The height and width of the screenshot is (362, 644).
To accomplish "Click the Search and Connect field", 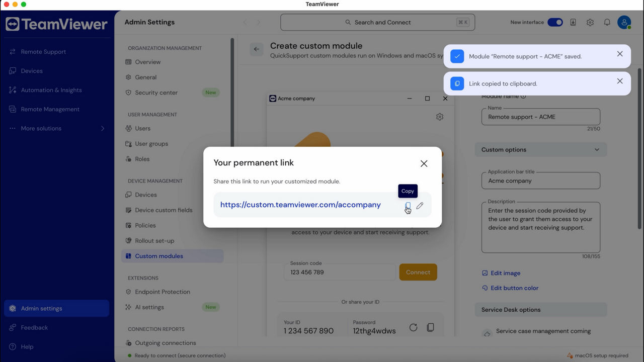I will pos(377,22).
